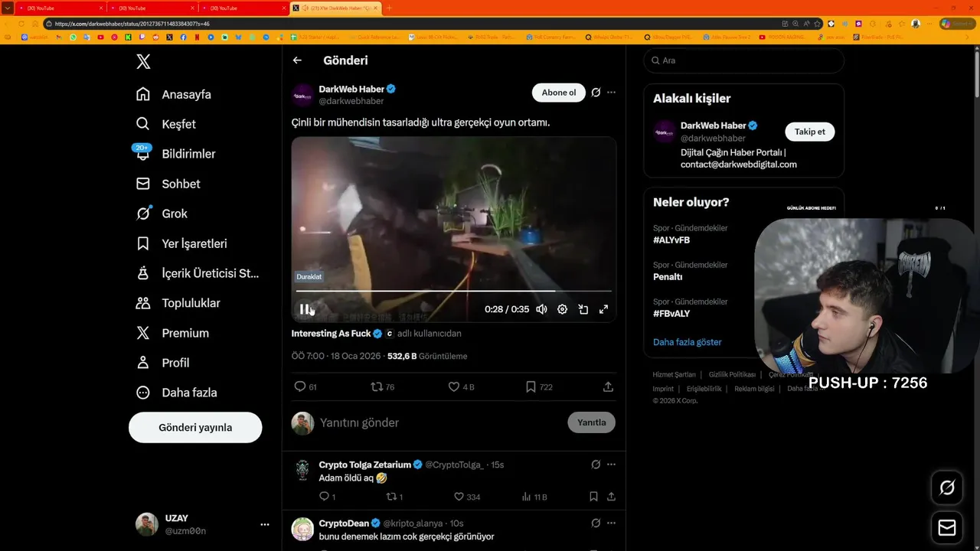Expand Daha fazla menu
This screenshot has height=551, width=980.
[x=176, y=393]
